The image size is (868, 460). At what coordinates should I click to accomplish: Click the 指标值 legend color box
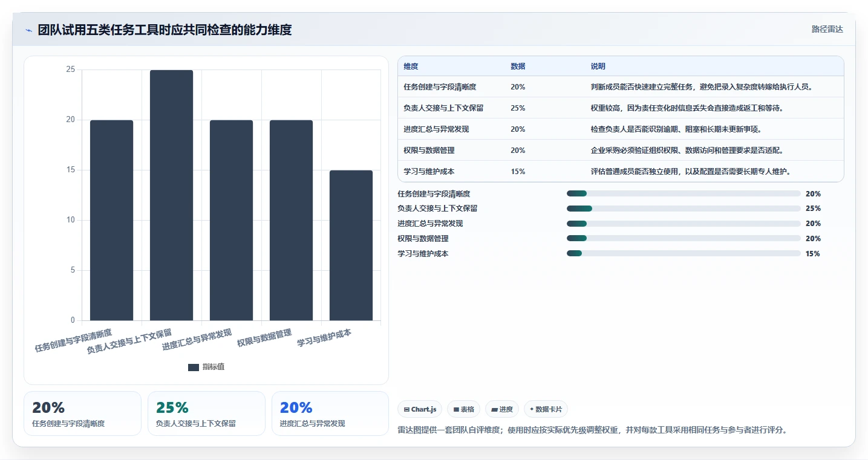click(194, 367)
